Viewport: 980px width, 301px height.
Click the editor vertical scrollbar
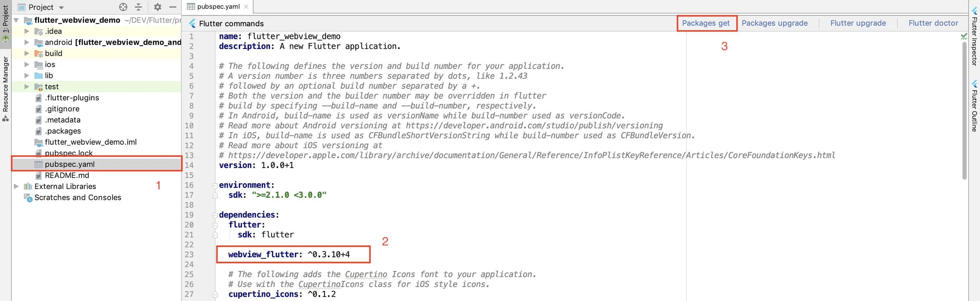pyautogui.click(x=964, y=110)
